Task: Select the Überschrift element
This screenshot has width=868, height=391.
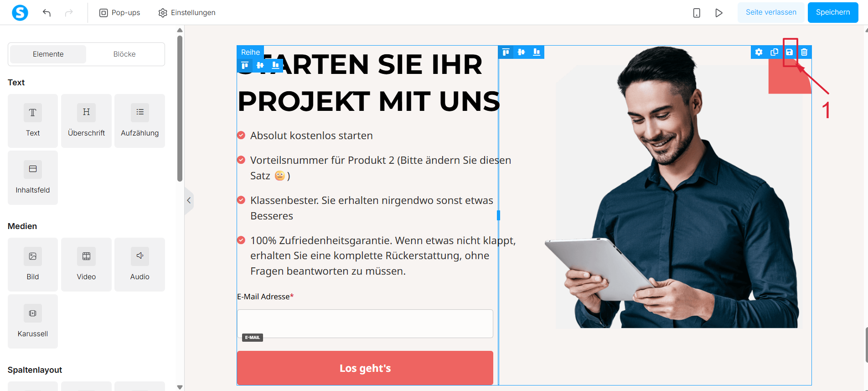Action: click(x=86, y=121)
